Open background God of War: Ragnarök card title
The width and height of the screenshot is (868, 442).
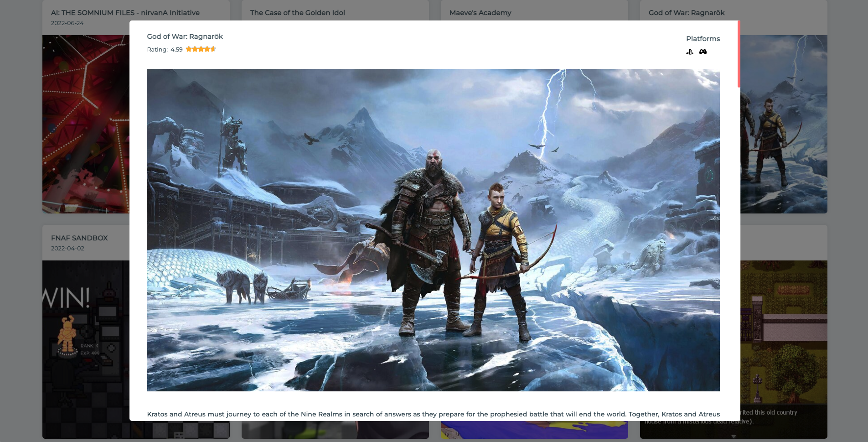687,13
